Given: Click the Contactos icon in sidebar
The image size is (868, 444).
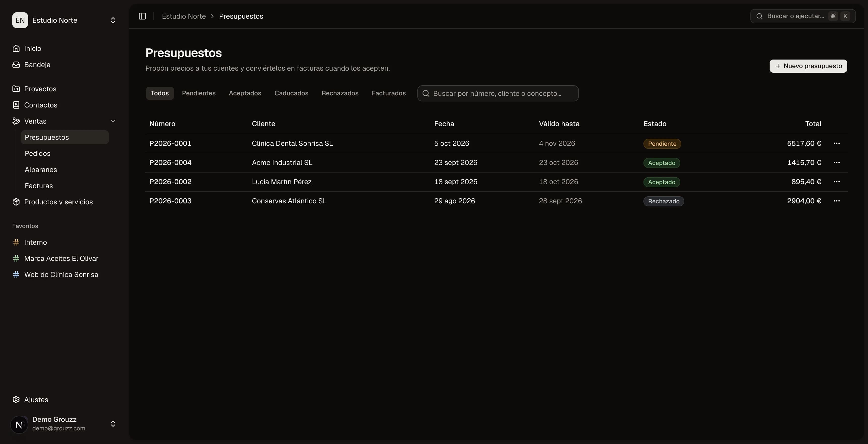Looking at the screenshot, I should 16,105.
